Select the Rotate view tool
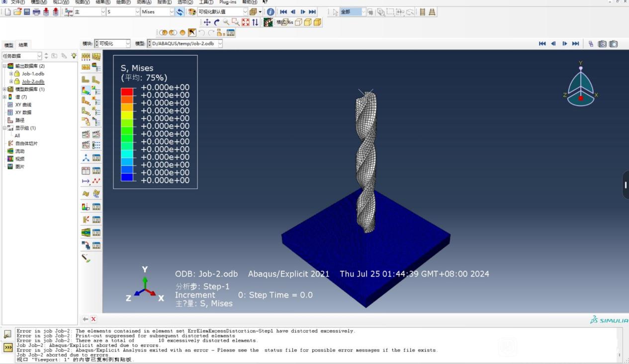The height and width of the screenshot is (364, 629). [217, 22]
